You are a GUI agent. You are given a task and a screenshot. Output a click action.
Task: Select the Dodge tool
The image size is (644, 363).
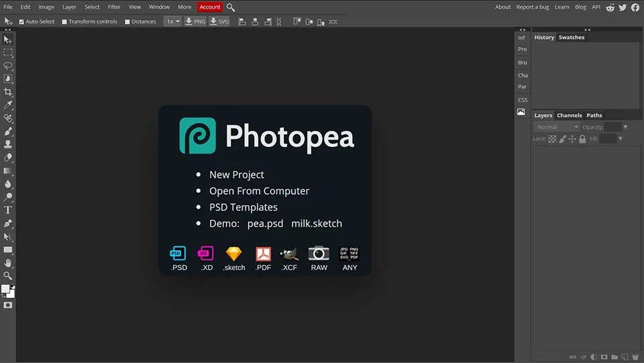[x=8, y=197]
